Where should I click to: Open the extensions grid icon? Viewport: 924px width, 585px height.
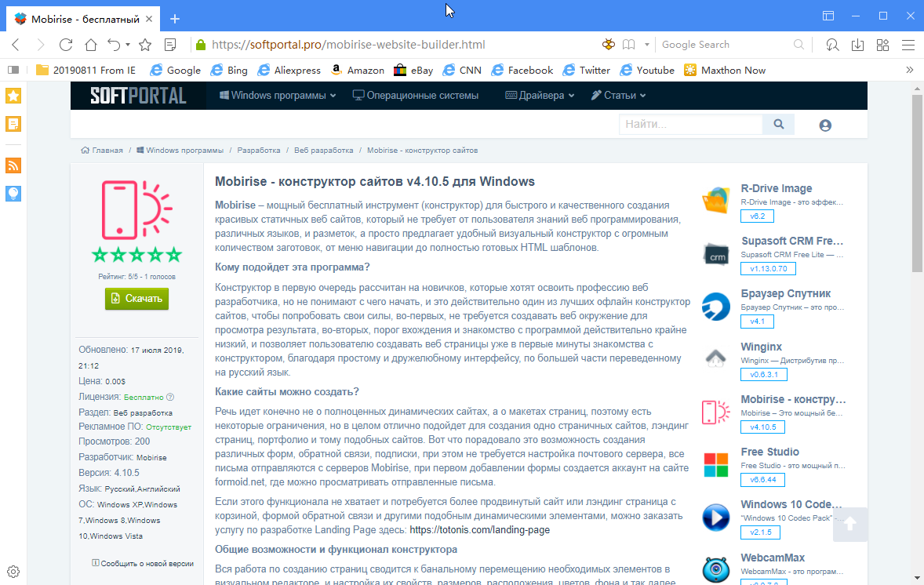(882, 45)
